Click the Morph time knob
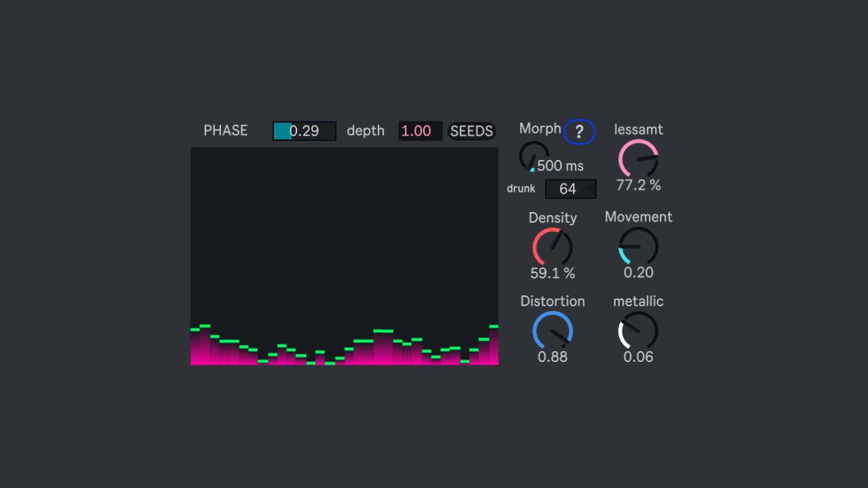 [533, 157]
